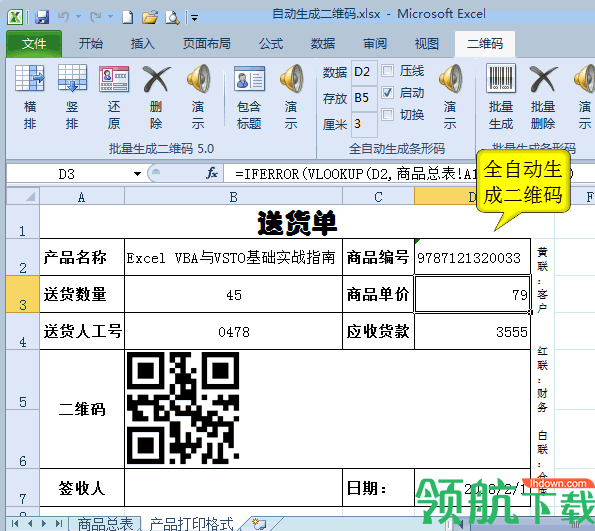This screenshot has height=531, width=595.
Task: Switch to the 开始 ribbon tab
Action: (91, 44)
